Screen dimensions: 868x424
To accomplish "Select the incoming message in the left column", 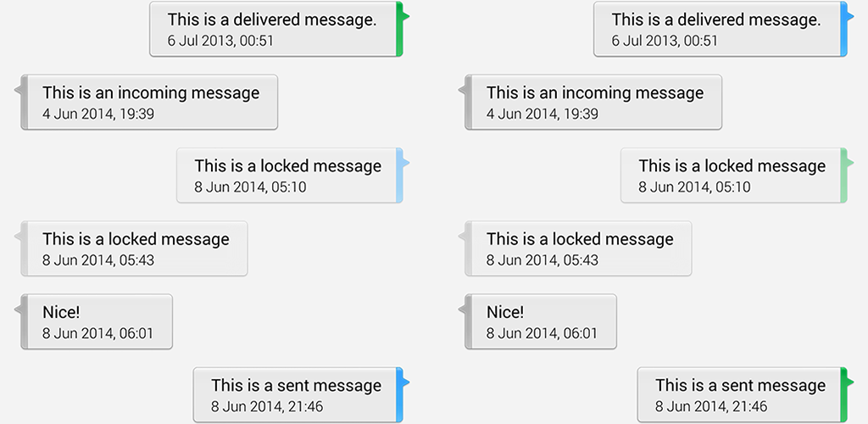I will coord(151,102).
